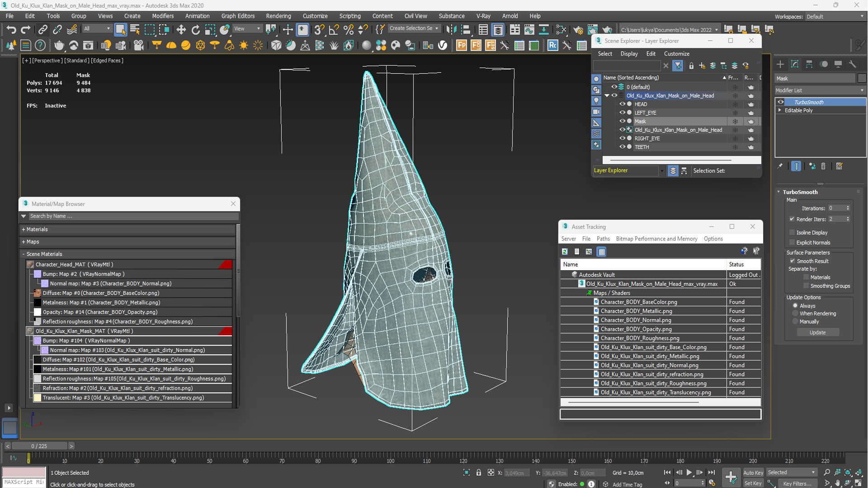Image resolution: width=868 pixels, height=488 pixels.
Task: Click the Iterations spinner arrows
Action: [x=848, y=208]
